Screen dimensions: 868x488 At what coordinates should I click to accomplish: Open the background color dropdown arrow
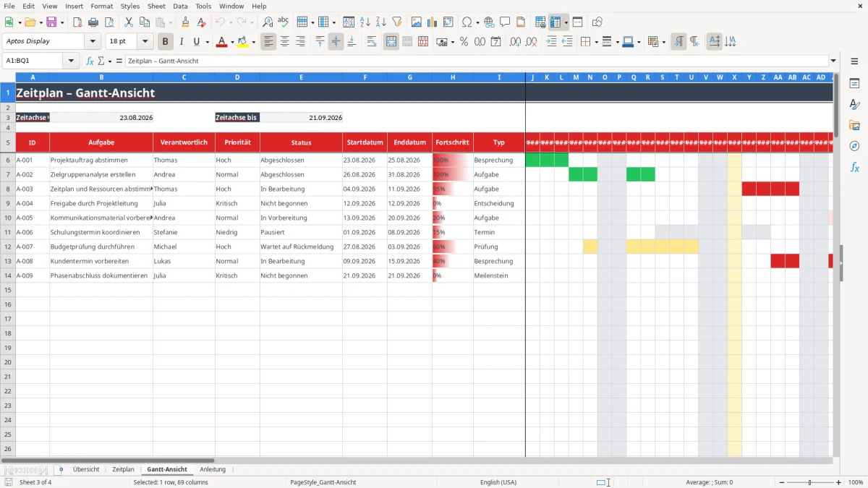tap(254, 42)
